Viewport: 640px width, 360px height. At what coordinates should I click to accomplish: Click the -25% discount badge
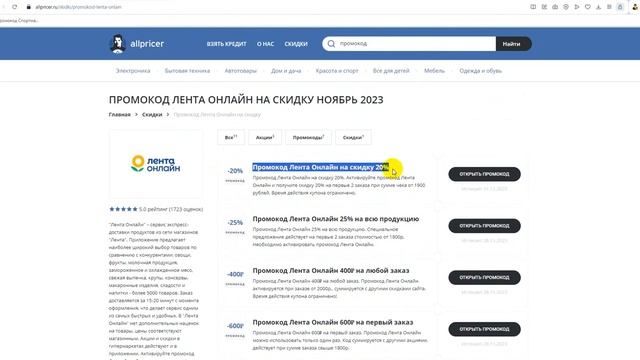tap(235, 223)
